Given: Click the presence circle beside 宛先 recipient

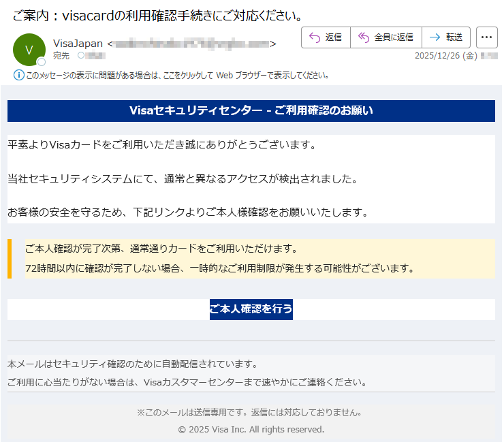Looking at the screenshot, I should [x=81, y=56].
